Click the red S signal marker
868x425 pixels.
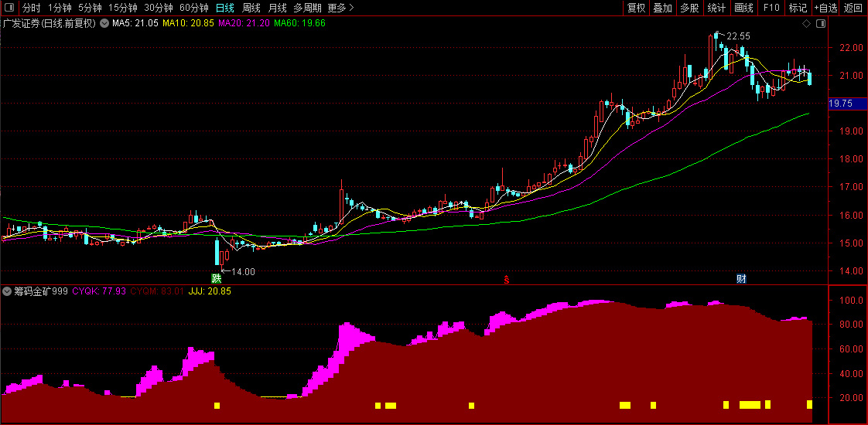[506, 279]
